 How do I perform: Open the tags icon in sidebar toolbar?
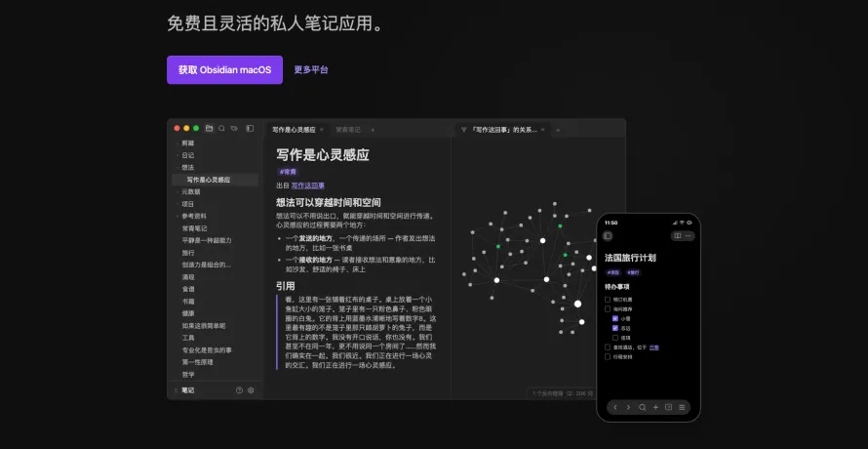click(234, 128)
